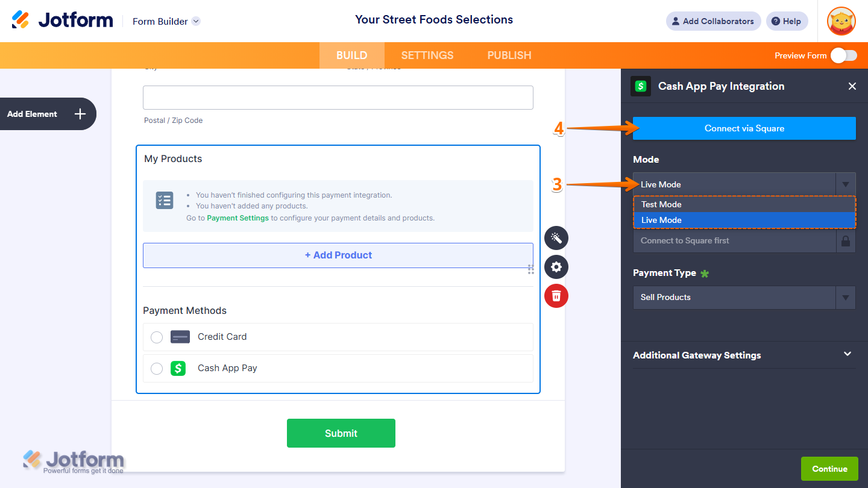Delete the element using the red trash icon
This screenshot has width=868, height=488.
(x=556, y=296)
